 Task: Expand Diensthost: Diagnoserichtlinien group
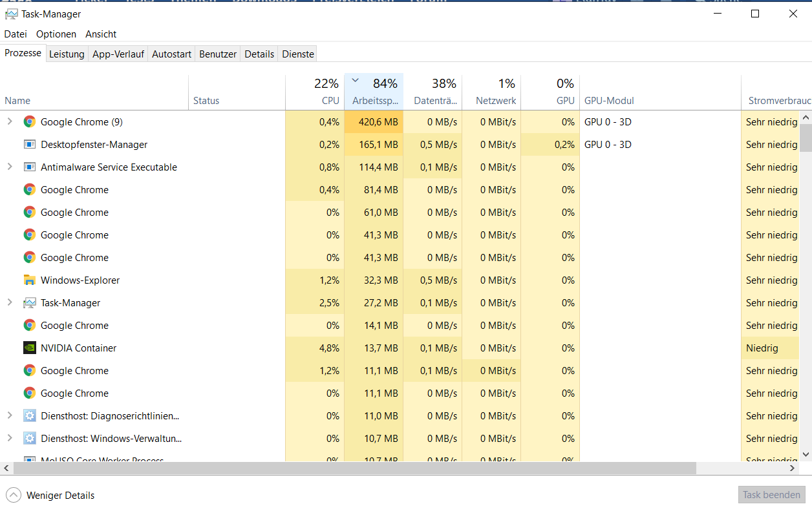click(x=9, y=415)
